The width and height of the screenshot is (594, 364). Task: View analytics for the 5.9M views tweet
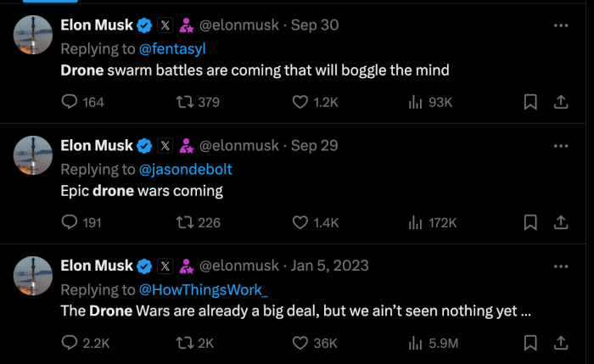(x=416, y=343)
